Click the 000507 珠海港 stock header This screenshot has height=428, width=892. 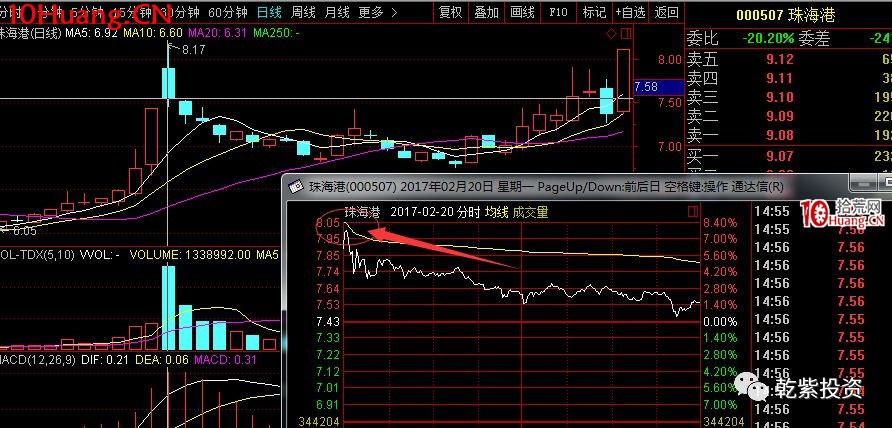click(x=786, y=15)
